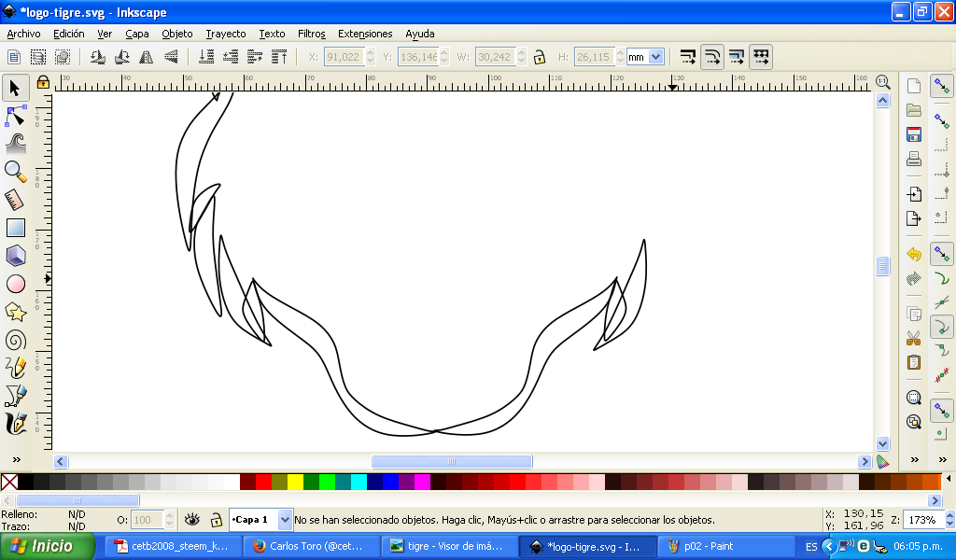Click the Deselect icon

[63, 57]
